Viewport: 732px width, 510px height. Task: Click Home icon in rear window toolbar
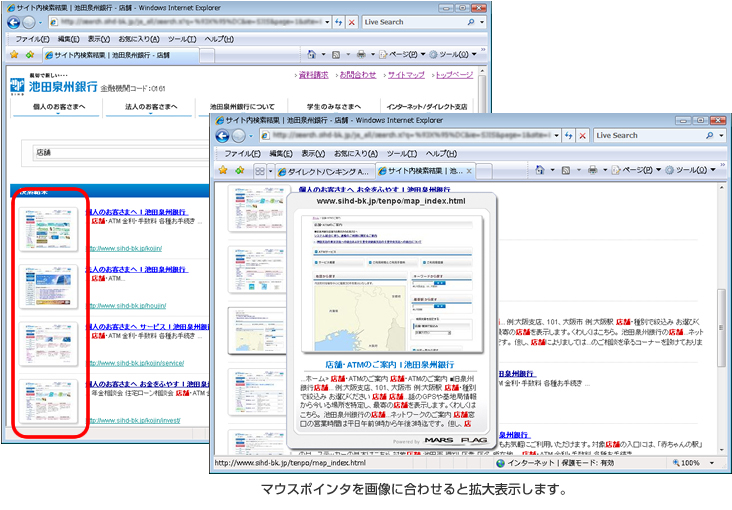[x=311, y=55]
